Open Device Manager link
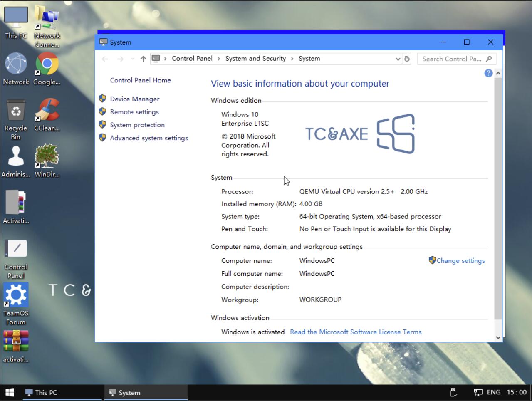The width and height of the screenshot is (532, 401). [x=135, y=99]
